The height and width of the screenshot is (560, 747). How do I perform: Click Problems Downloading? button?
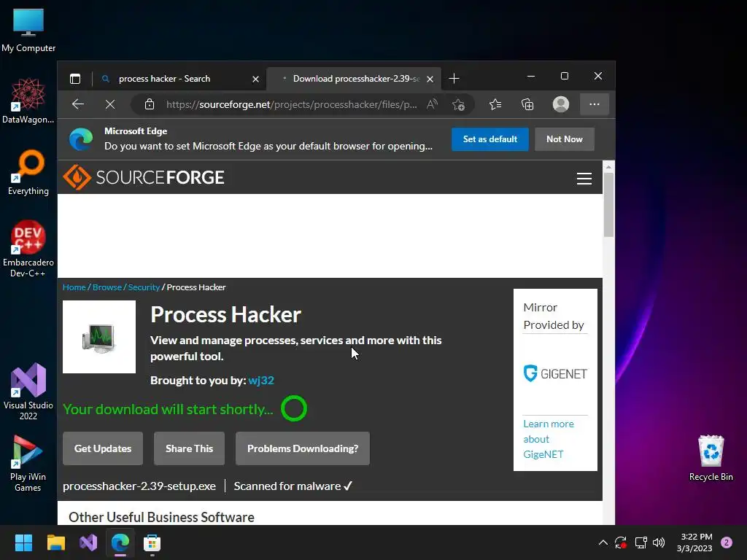(303, 448)
